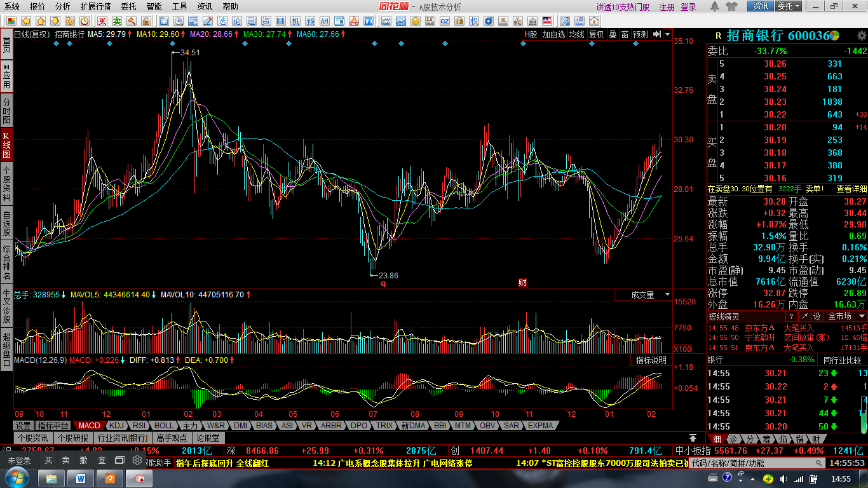This screenshot has width=868, height=488.
Task: Click the HK market icon
Action: pos(503,21)
